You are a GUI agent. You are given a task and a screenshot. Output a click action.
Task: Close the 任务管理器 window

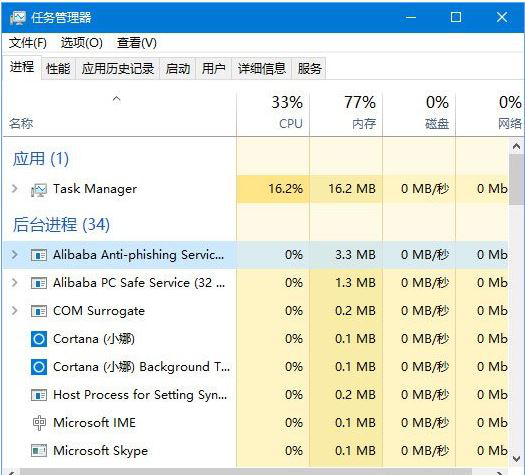click(502, 17)
